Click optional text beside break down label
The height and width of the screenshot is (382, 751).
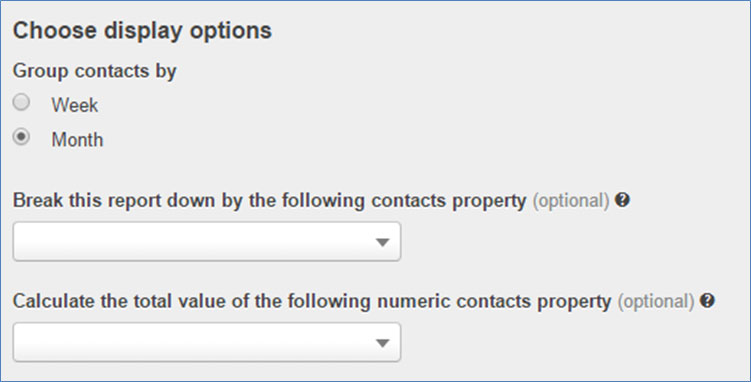point(571,202)
